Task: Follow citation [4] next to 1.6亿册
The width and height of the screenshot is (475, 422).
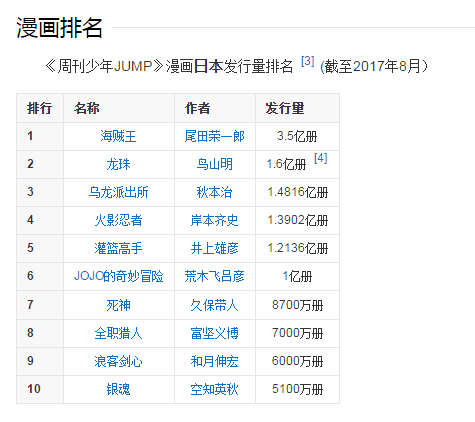Action: 321,158
